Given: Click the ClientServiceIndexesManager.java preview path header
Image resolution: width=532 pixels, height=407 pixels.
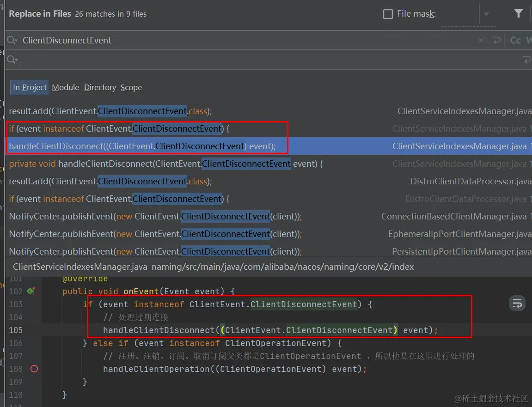Looking at the screenshot, I should point(213,267).
